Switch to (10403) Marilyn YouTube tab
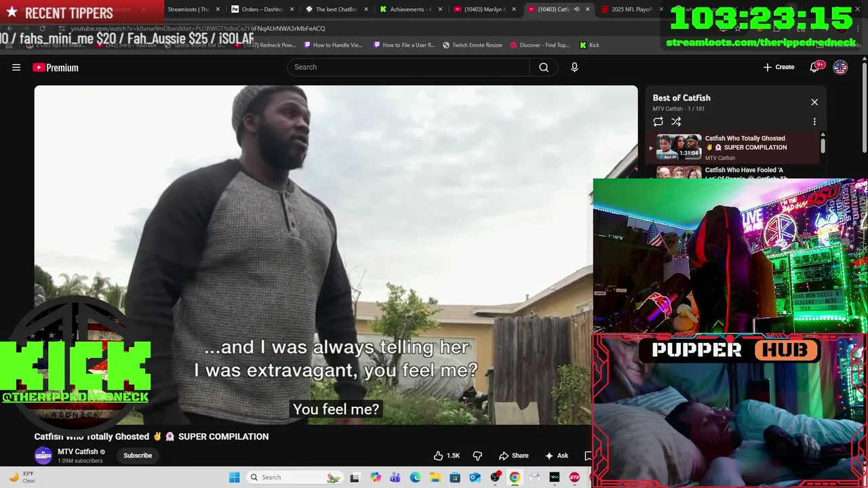Image resolution: width=868 pixels, height=488 pixels. coord(484,9)
